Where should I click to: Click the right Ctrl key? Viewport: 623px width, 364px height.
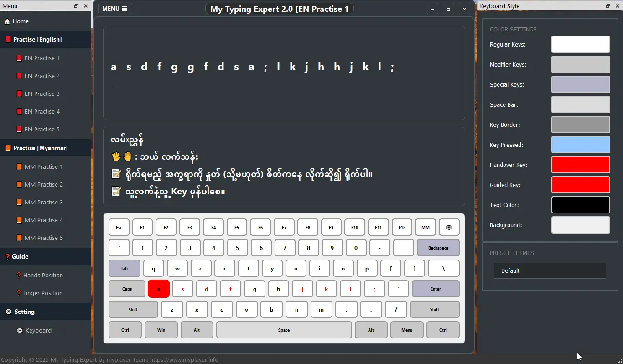443,330
